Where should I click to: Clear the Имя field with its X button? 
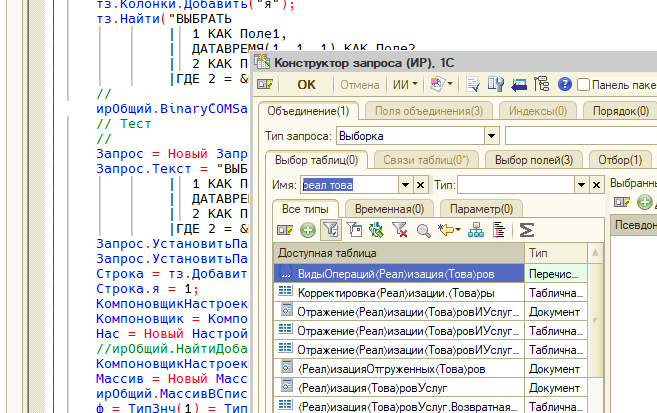click(x=422, y=184)
